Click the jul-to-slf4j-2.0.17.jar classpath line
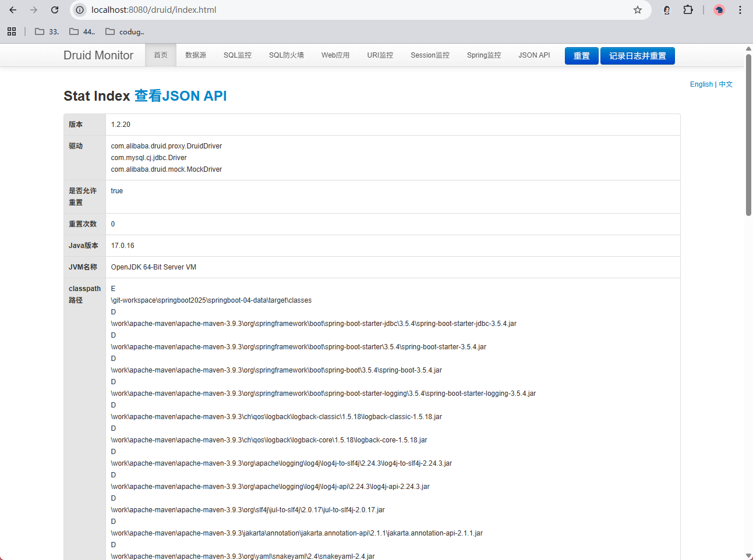 tap(248, 510)
